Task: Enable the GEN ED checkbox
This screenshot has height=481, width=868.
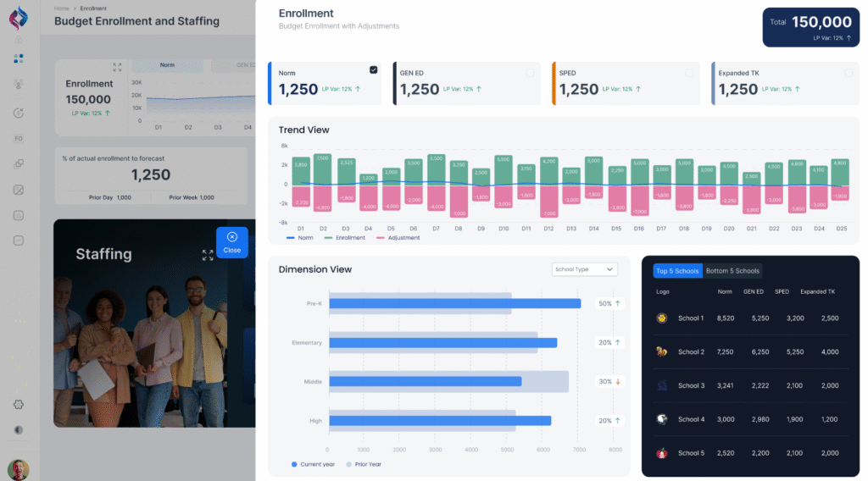Action: pyautogui.click(x=530, y=73)
